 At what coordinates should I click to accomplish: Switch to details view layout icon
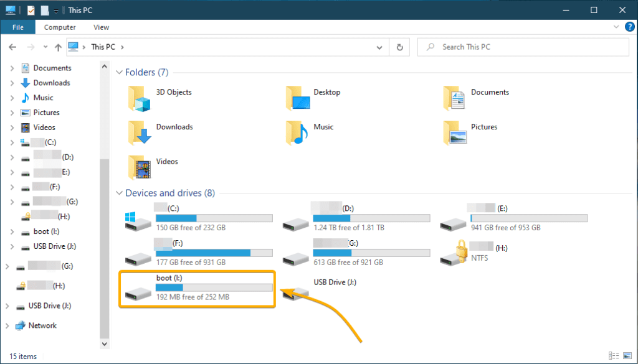[x=615, y=355]
